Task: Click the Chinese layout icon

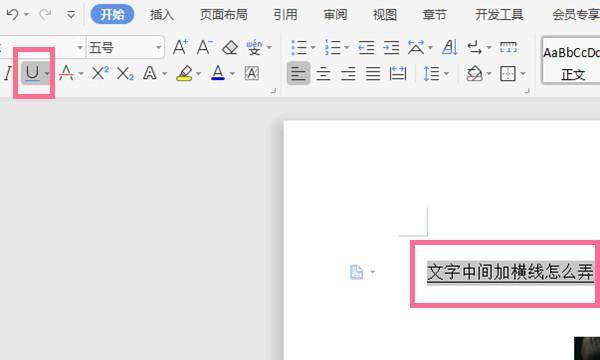Action: 416,47
